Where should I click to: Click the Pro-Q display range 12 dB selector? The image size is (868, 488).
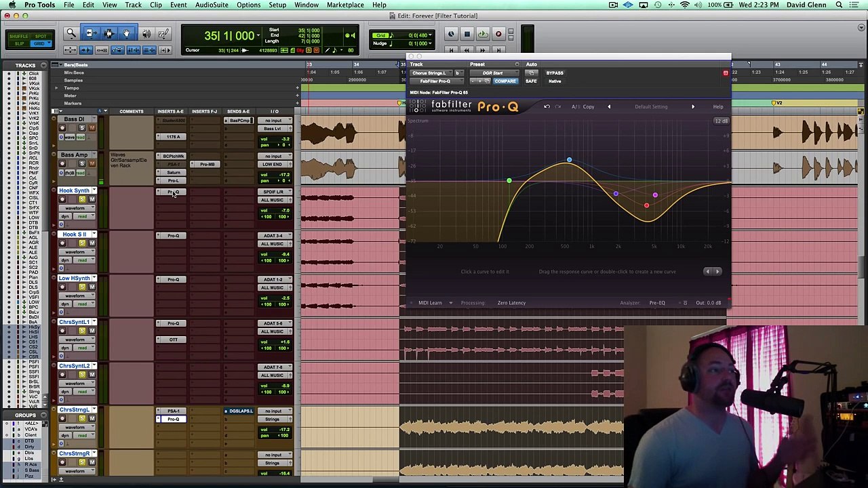(x=722, y=121)
